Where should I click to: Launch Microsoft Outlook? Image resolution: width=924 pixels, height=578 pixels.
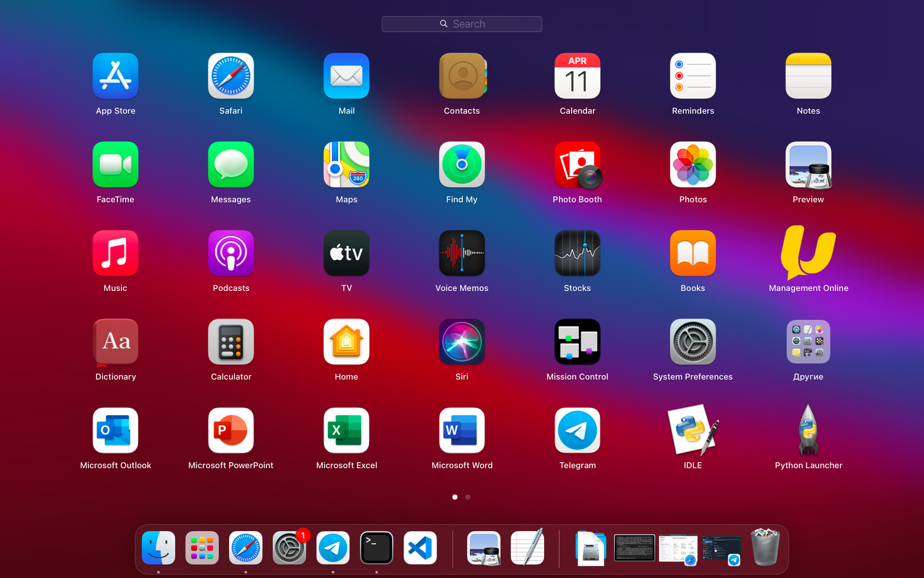[x=116, y=431]
